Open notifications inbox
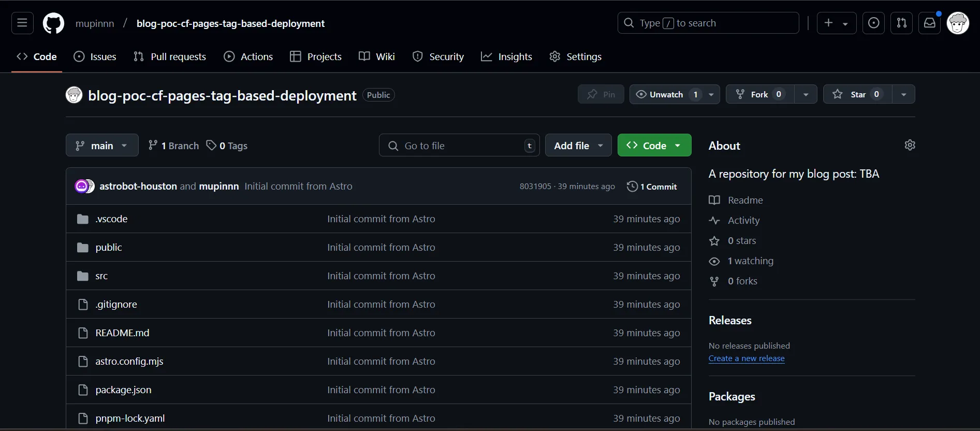This screenshot has width=980, height=431. pos(929,23)
